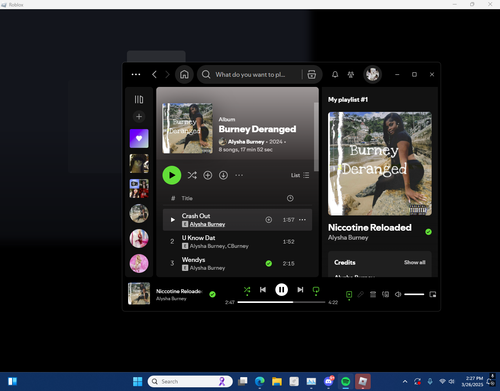Viewport: 500px width, 391px height.
Task: Open the profile avatar menu
Action: tap(372, 74)
